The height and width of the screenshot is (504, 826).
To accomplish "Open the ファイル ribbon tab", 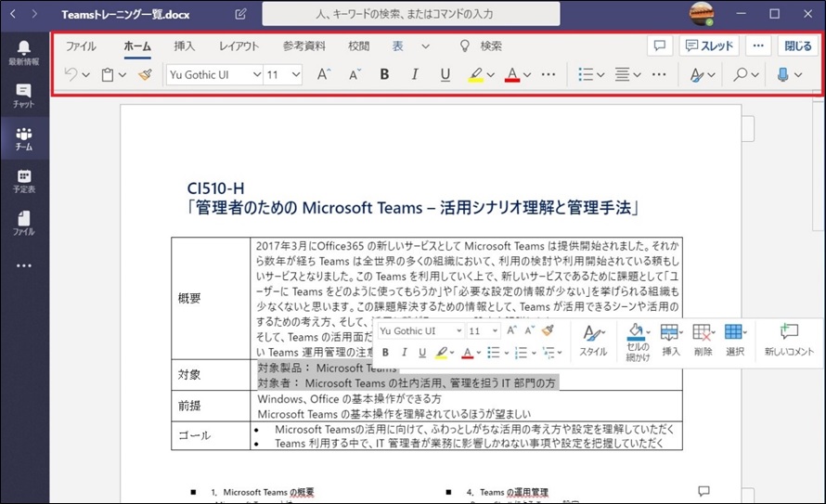I will point(81,46).
